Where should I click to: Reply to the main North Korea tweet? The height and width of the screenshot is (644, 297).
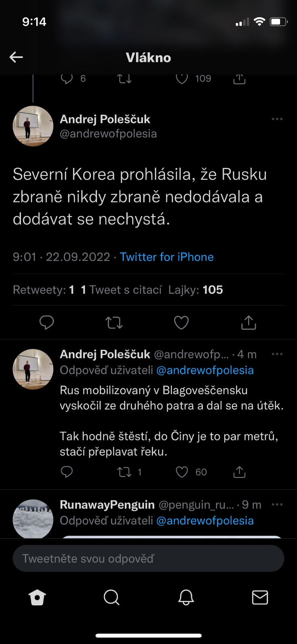47,322
